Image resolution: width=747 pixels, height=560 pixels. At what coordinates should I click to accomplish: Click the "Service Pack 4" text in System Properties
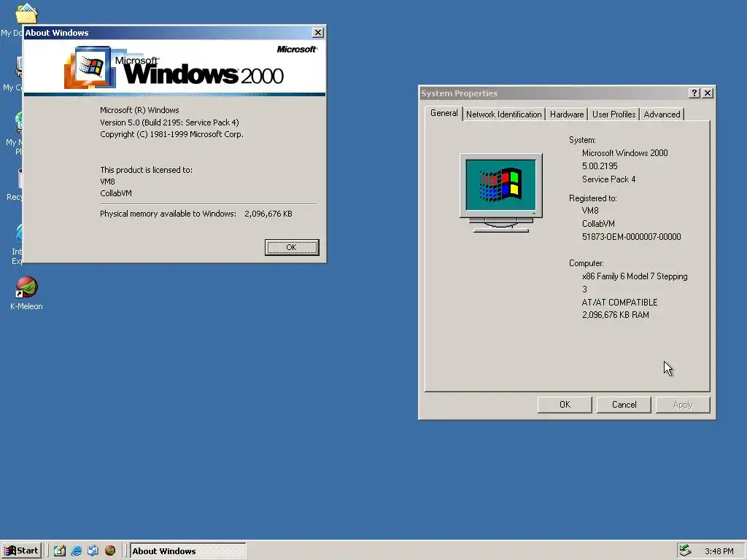(608, 179)
